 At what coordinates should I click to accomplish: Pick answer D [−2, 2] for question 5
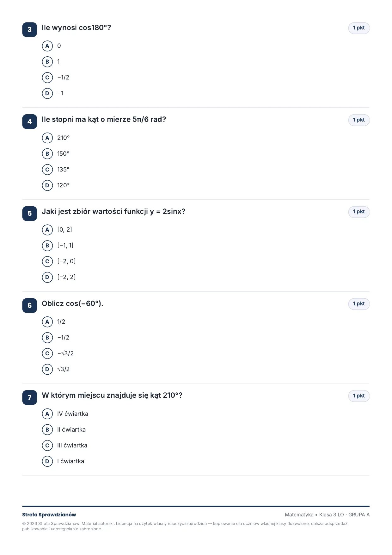pyautogui.click(x=47, y=277)
